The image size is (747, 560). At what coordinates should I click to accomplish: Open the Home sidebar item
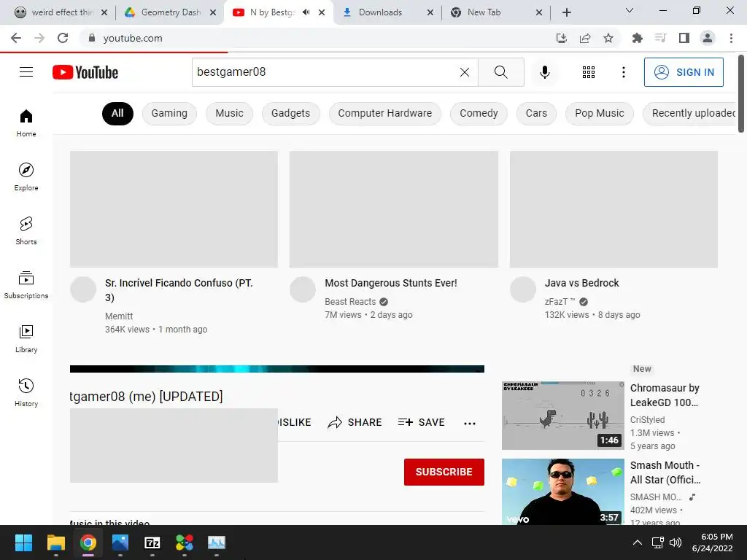(x=26, y=122)
